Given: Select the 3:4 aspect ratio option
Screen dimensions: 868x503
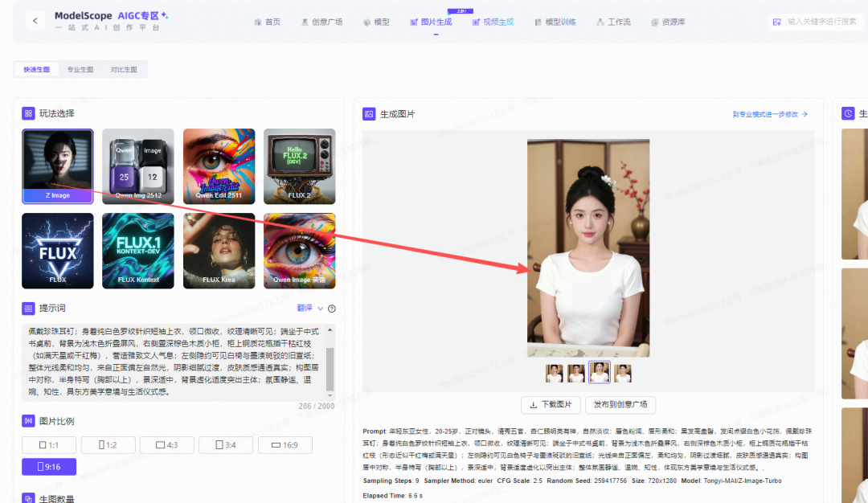Looking at the screenshot, I should 226,444.
